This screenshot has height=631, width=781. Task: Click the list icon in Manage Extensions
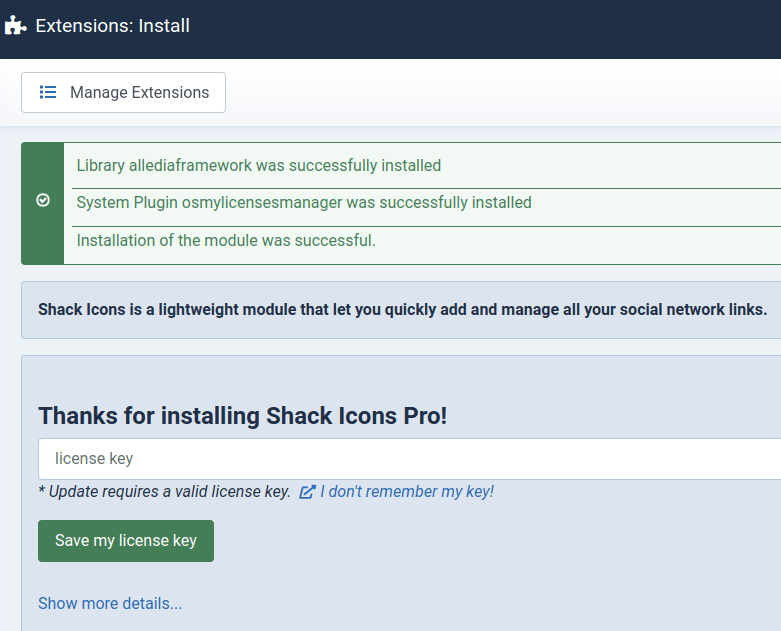[48, 92]
